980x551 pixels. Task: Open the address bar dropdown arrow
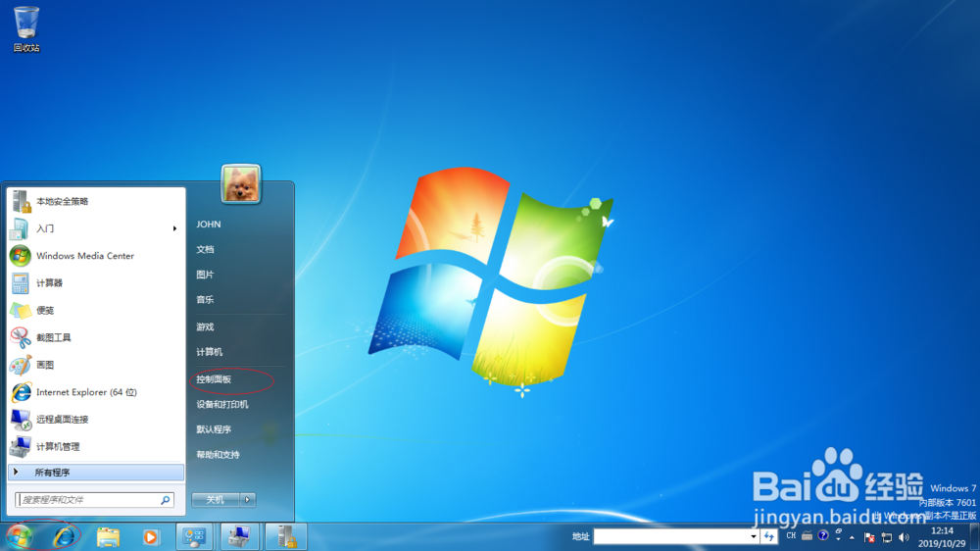753,536
